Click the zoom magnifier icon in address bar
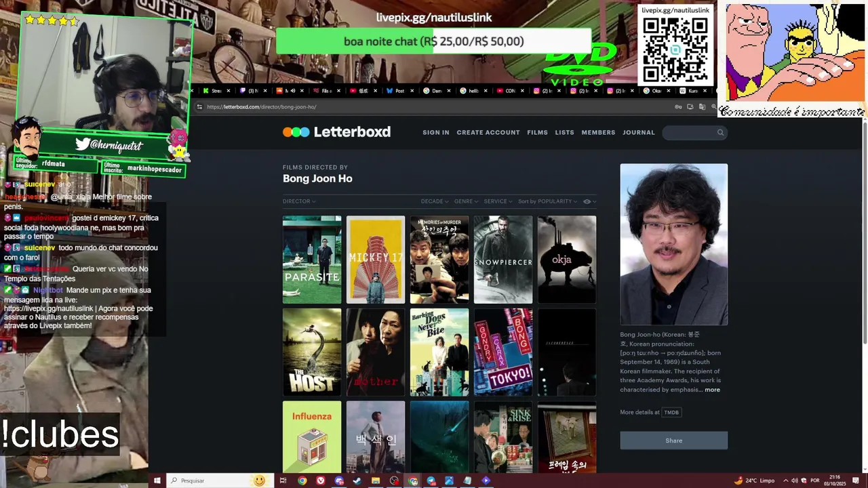Viewport: 868px width, 488px height. [714, 106]
